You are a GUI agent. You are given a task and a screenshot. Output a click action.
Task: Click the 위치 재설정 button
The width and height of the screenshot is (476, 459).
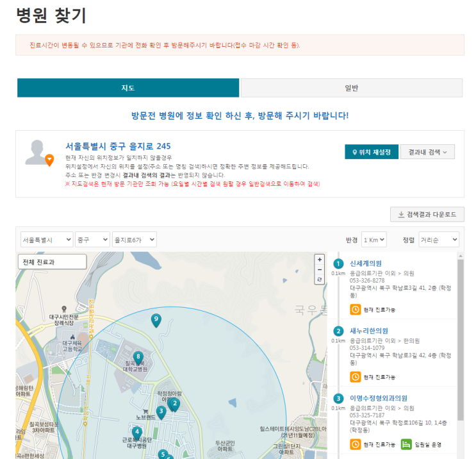coord(372,152)
